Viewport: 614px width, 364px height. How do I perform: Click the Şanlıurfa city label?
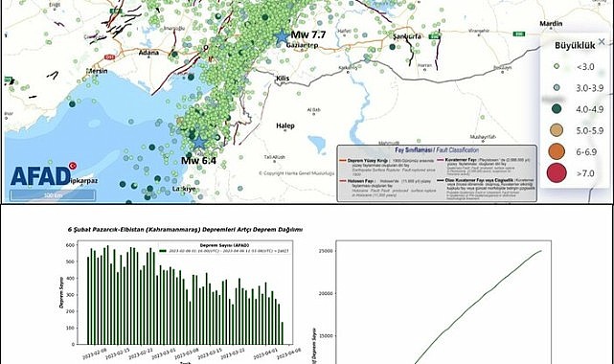(x=407, y=36)
